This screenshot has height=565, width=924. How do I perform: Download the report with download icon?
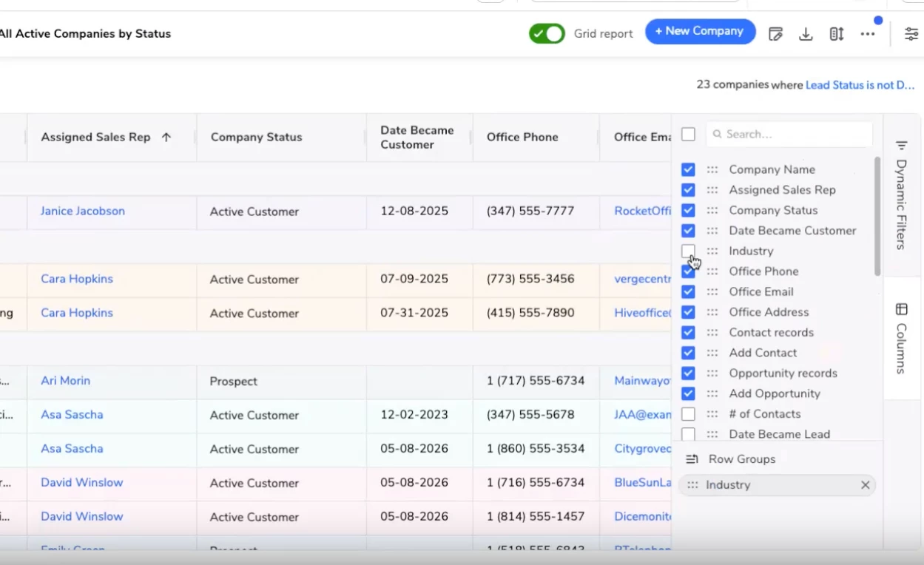click(x=806, y=34)
